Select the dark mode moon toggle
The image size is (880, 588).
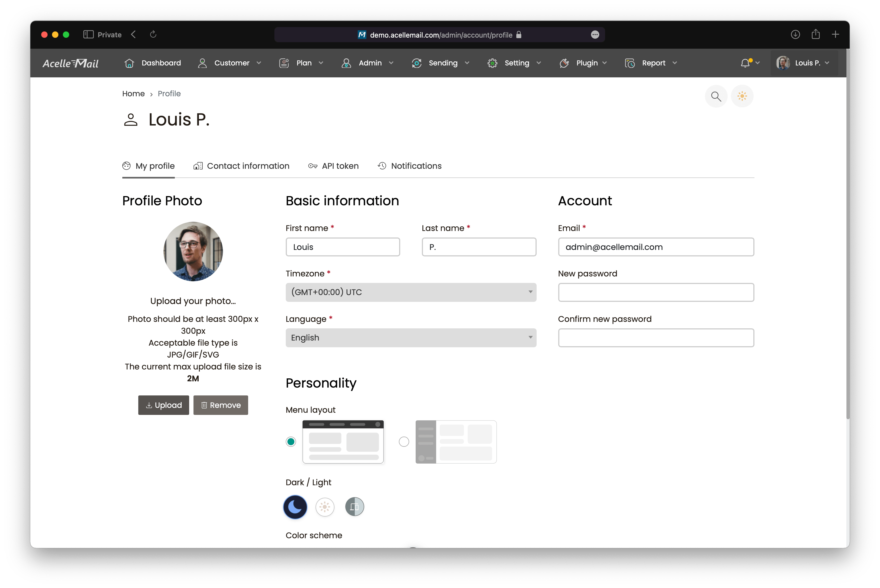point(295,507)
